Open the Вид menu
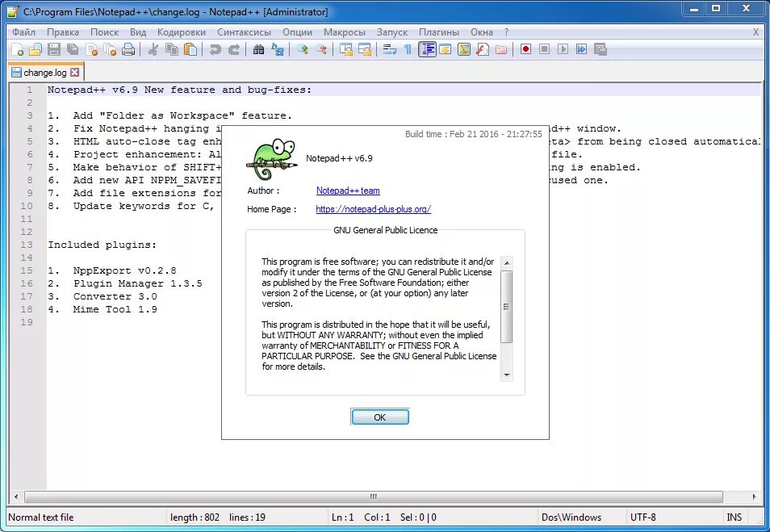 pyautogui.click(x=138, y=32)
